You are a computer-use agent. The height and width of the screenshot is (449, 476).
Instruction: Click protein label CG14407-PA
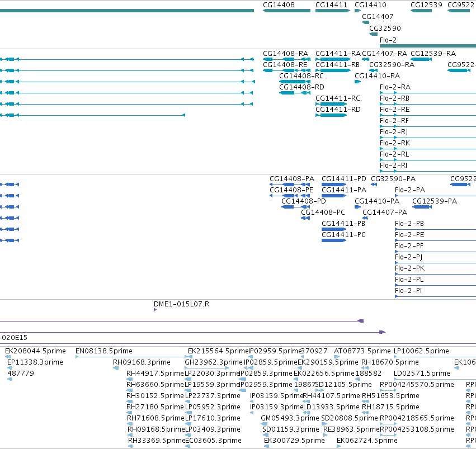pos(385,212)
